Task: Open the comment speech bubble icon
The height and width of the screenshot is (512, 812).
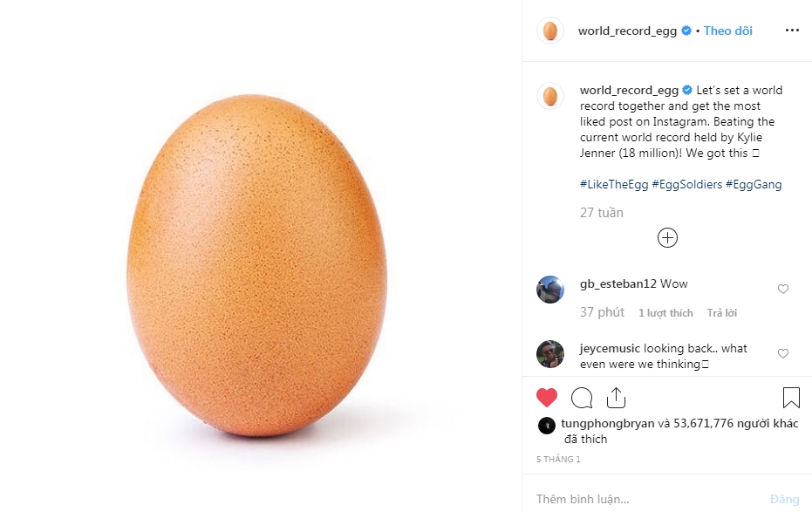Action: pyautogui.click(x=582, y=398)
